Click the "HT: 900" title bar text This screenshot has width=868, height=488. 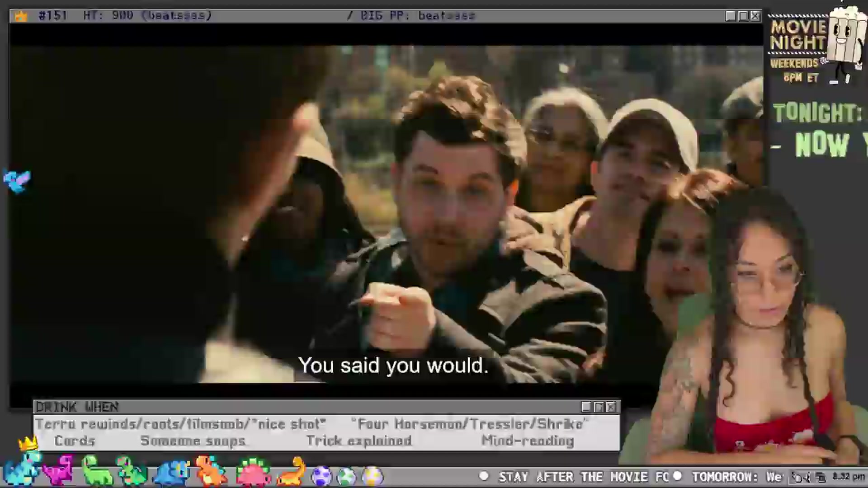click(x=108, y=16)
